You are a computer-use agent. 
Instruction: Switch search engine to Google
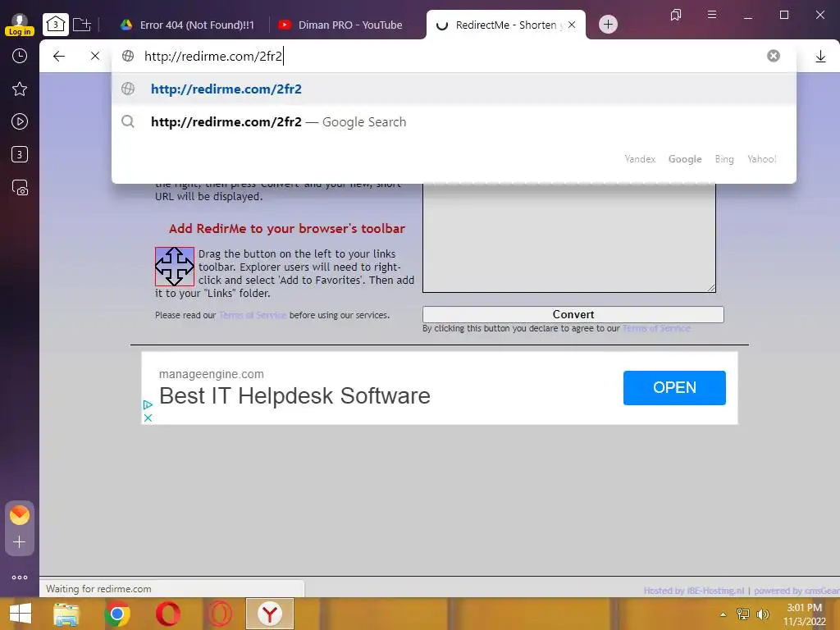click(685, 159)
